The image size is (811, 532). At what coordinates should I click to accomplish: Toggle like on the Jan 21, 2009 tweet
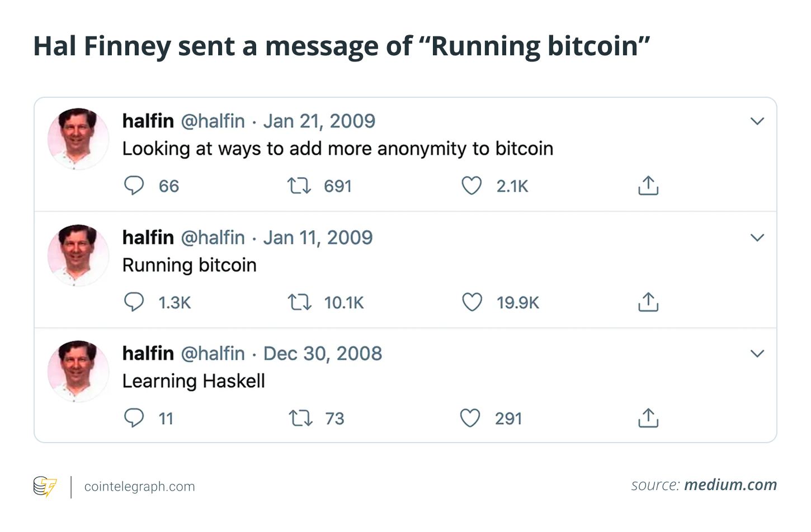(471, 186)
